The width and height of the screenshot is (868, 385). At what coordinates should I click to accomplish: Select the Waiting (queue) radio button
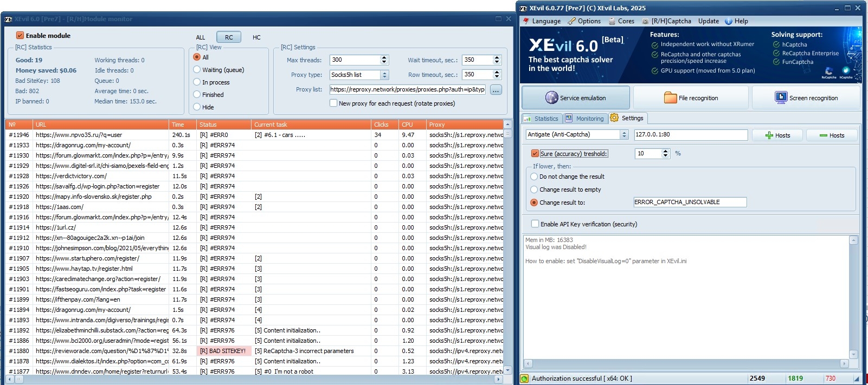197,70
